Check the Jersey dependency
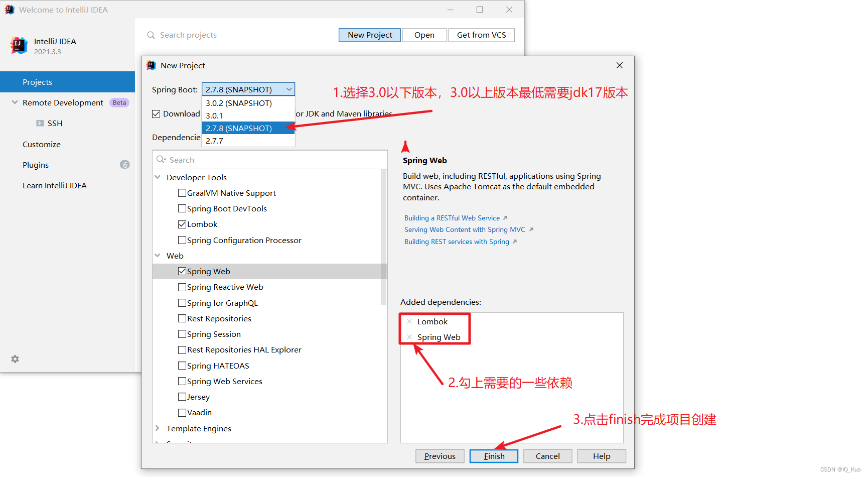Image resolution: width=868 pixels, height=477 pixels. (x=182, y=397)
